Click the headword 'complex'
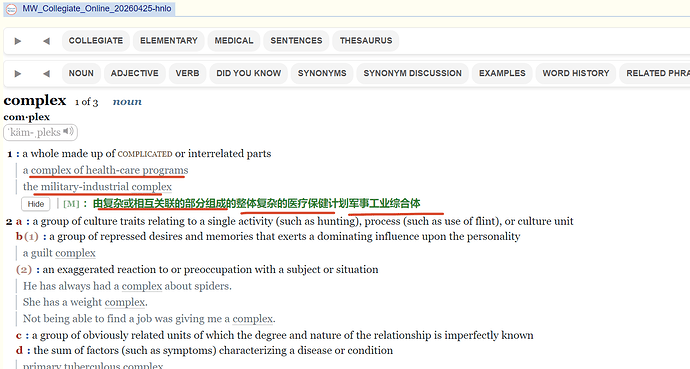The width and height of the screenshot is (690, 369). (x=35, y=101)
